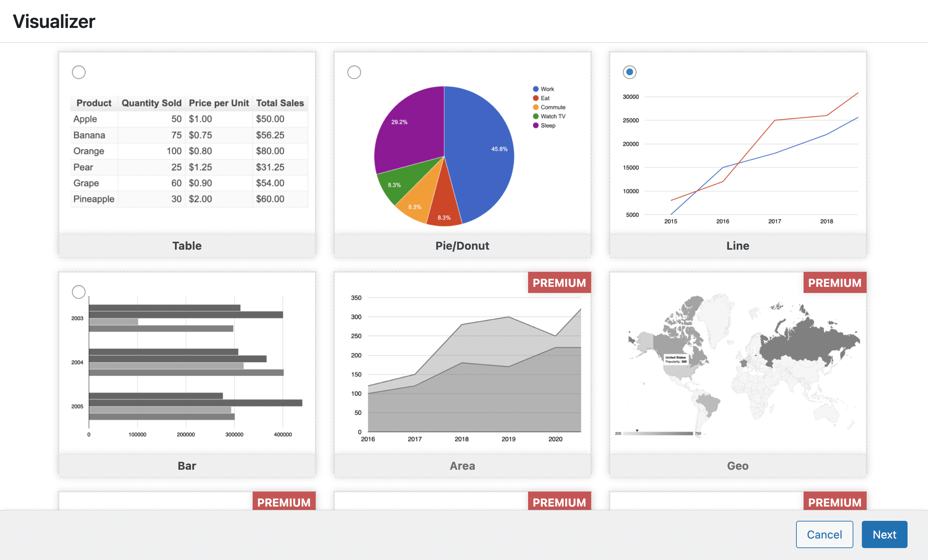Click the Line chart preview image
The width and height of the screenshot is (928, 560).
point(738,154)
